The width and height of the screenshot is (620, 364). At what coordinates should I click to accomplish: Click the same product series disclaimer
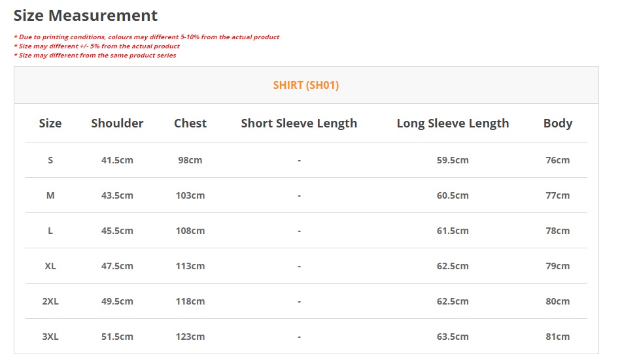point(95,56)
